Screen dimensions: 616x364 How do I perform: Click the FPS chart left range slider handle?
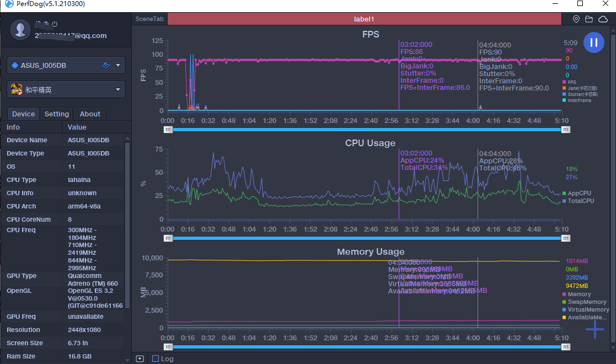point(168,130)
